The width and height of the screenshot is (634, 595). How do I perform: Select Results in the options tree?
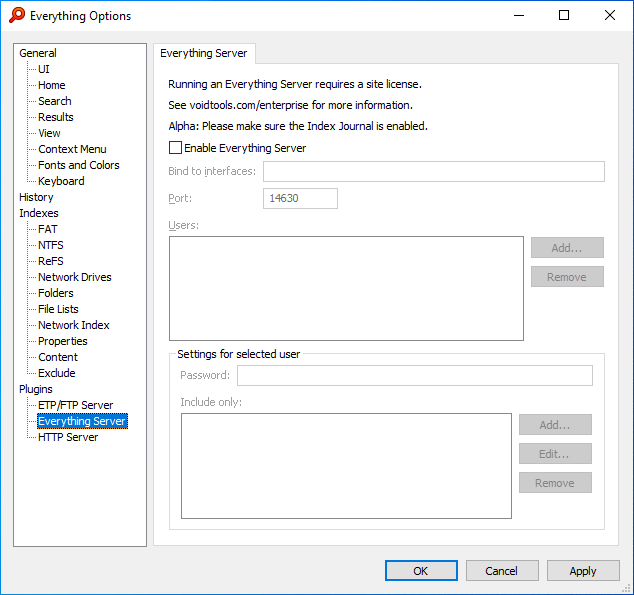(56, 117)
